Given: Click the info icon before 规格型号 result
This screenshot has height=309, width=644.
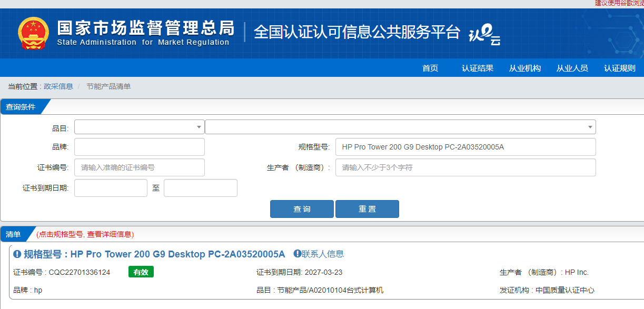Looking at the screenshot, I should click(x=17, y=254).
